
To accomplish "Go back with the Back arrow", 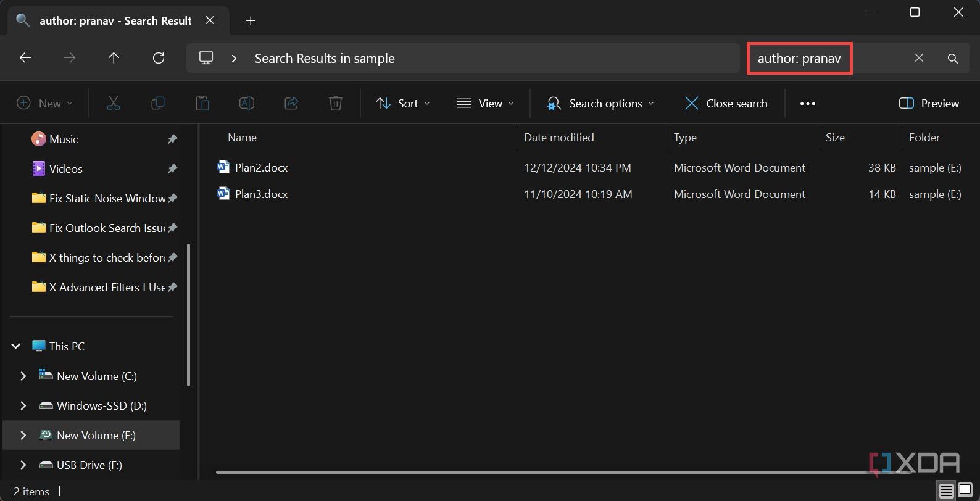I will [x=25, y=58].
